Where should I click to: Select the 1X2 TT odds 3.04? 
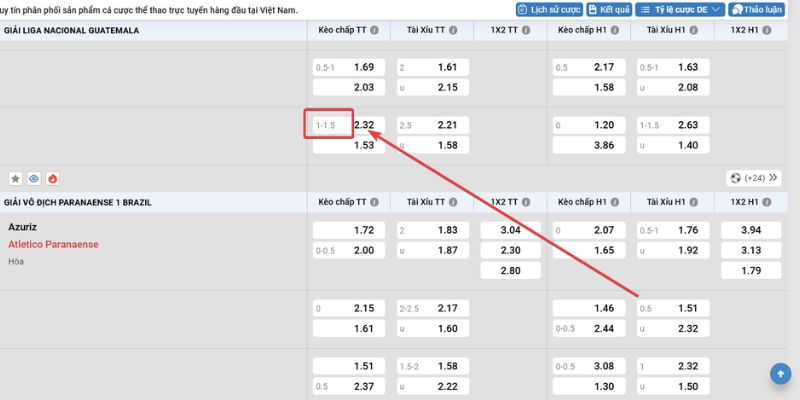[x=510, y=230]
